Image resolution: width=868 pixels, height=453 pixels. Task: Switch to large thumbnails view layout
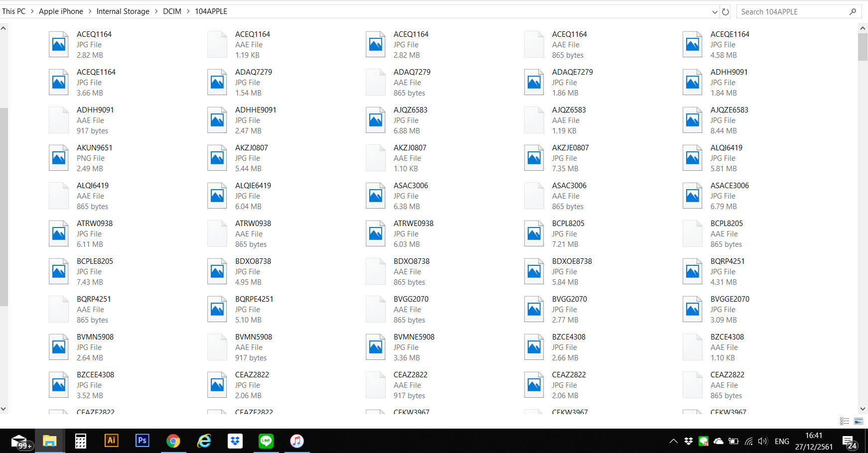tap(859, 421)
